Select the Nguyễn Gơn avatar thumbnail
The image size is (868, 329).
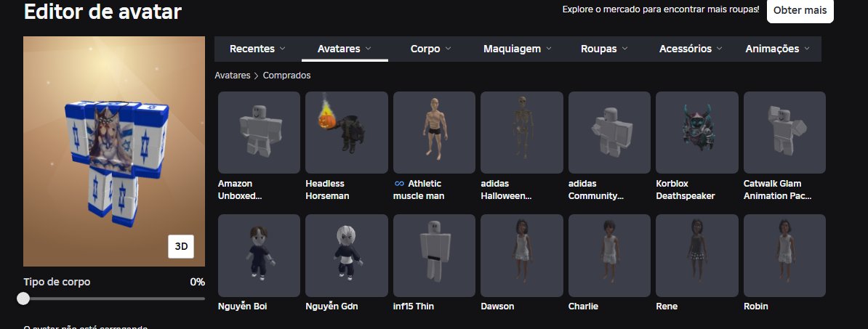(347, 256)
